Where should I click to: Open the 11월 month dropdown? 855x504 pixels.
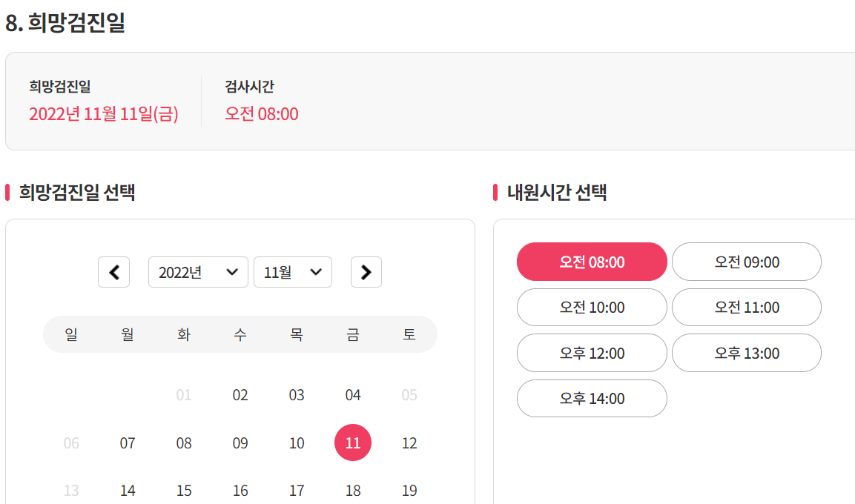293,272
